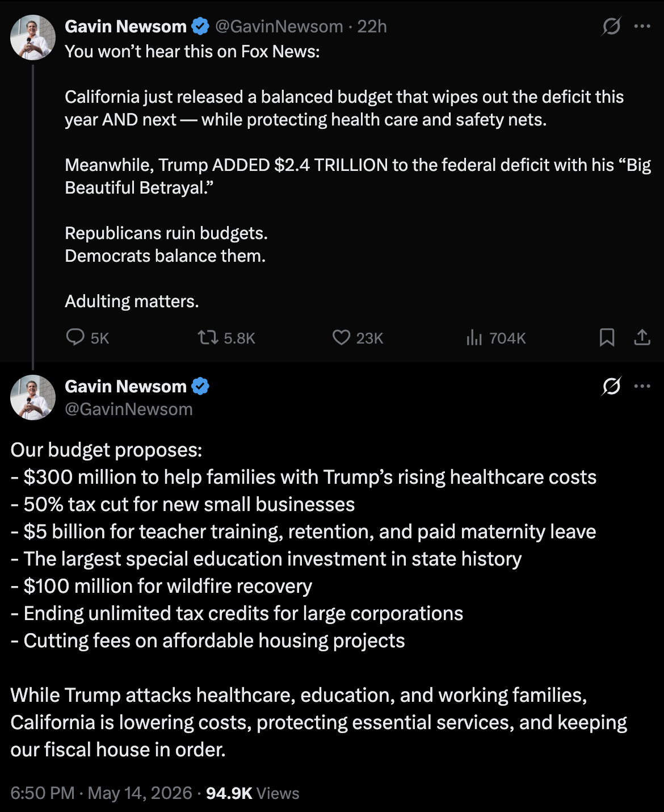Click verified badge on first tweet's author
The image size is (664, 812).
click(200, 26)
